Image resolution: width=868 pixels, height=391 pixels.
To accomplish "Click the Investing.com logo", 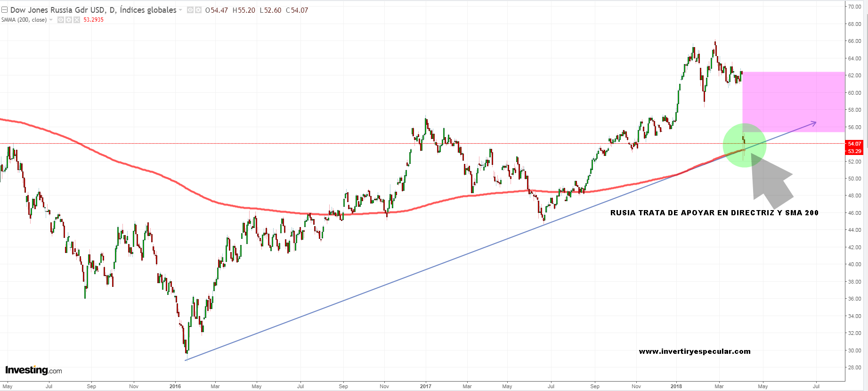I will point(33,370).
